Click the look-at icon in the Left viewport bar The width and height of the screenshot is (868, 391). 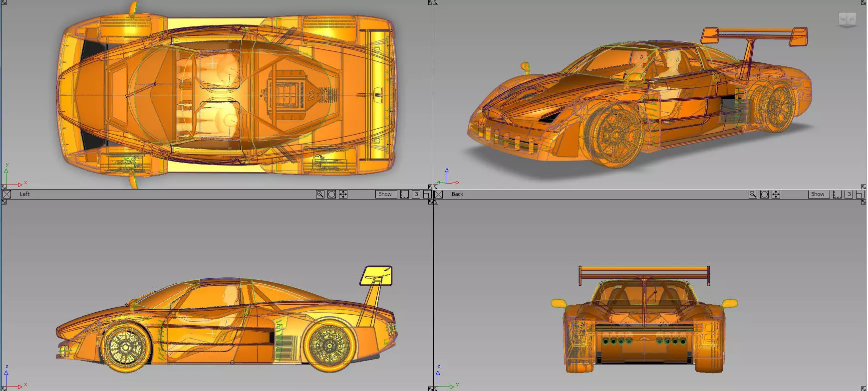click(x=331, y=195)
